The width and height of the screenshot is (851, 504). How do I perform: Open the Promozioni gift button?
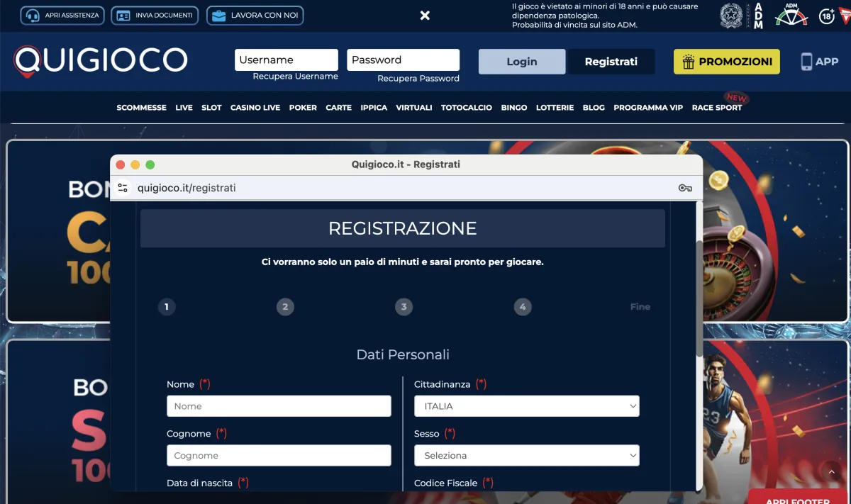(x=727, y=62)
